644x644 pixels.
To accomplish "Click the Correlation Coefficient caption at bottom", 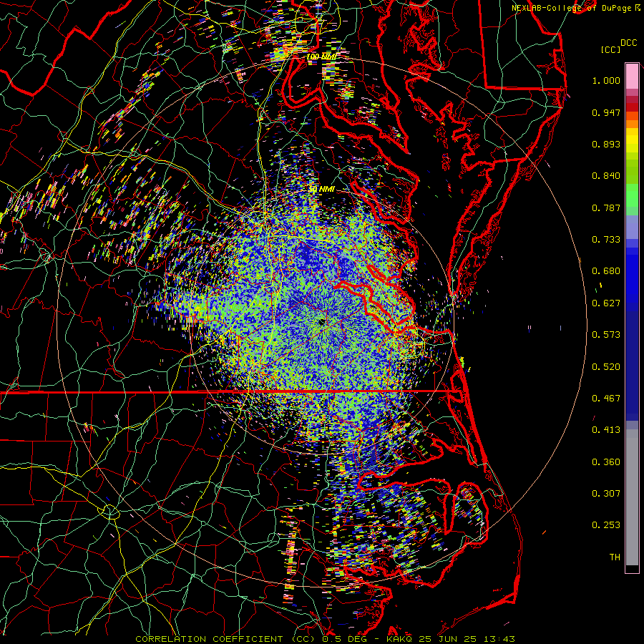I will click(x=325, y=639).
